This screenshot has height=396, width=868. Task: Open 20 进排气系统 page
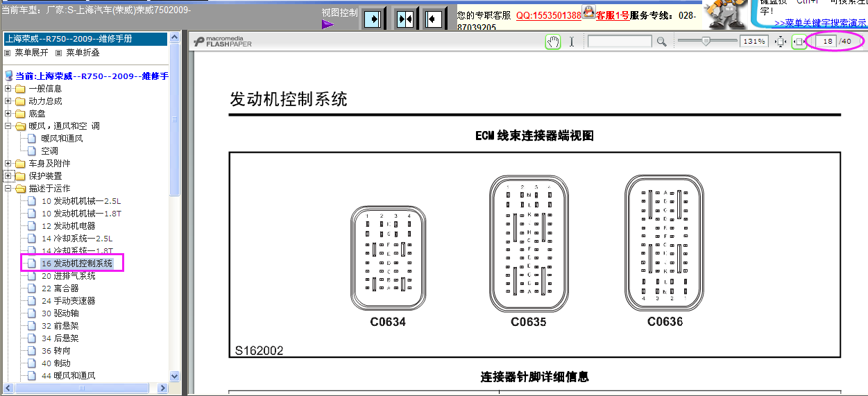(x=68, y=276)
